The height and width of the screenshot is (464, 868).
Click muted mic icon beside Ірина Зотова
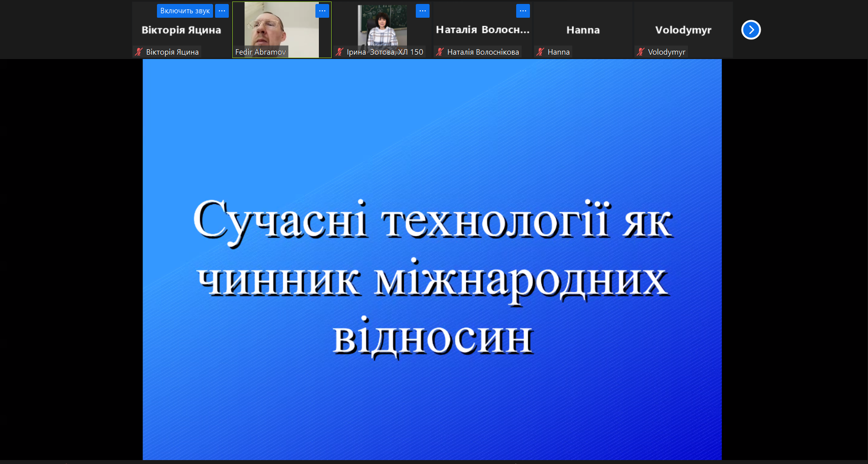[x=340, y=52]
